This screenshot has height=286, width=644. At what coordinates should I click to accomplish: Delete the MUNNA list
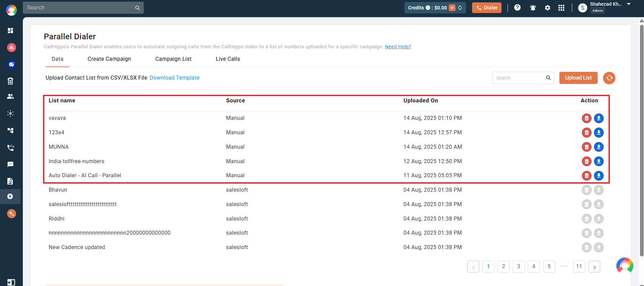click(587, 147)
